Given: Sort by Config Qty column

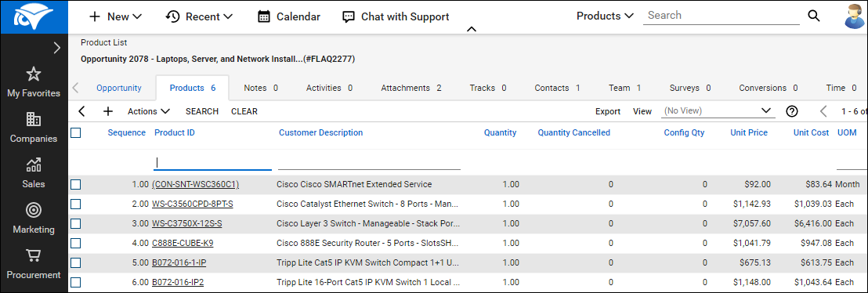Looking at the screenshot, I should point(684,132).
